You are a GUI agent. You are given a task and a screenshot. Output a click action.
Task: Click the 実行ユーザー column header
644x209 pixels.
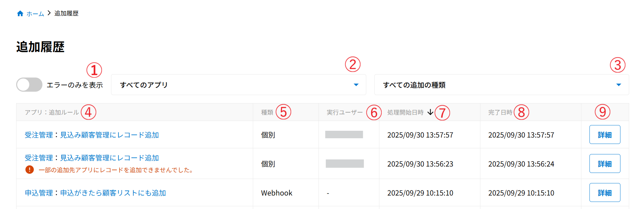click(x=345, y=112)
